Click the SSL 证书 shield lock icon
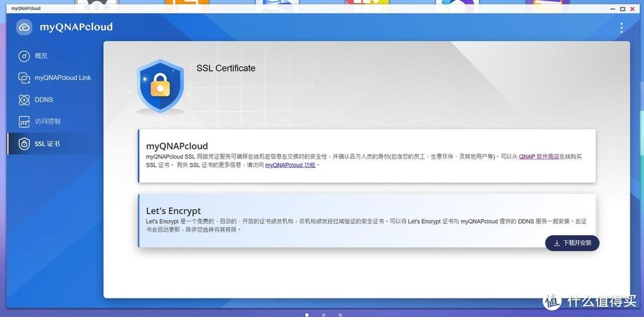644x317 pixels. coord(24,143)
